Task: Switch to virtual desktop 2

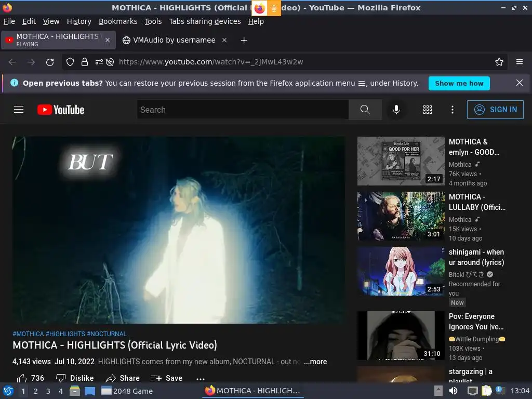Action: [x=36, y=391]
